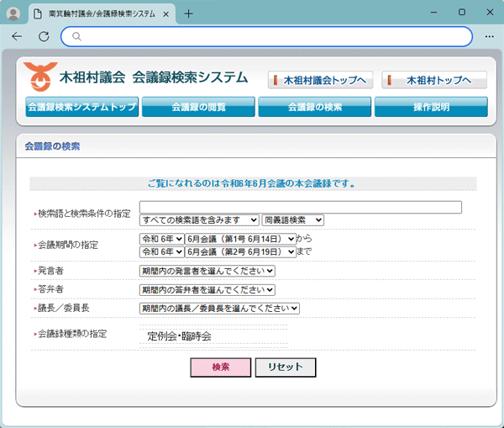Click the search keyword text field
The height and width of the screenshot is (428, 504).
click(x=301, y=207)
